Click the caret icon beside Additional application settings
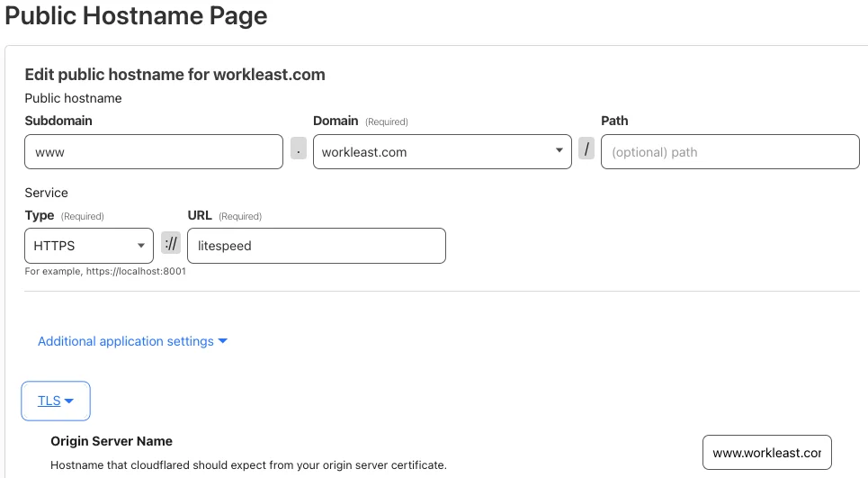 (222, 341)
